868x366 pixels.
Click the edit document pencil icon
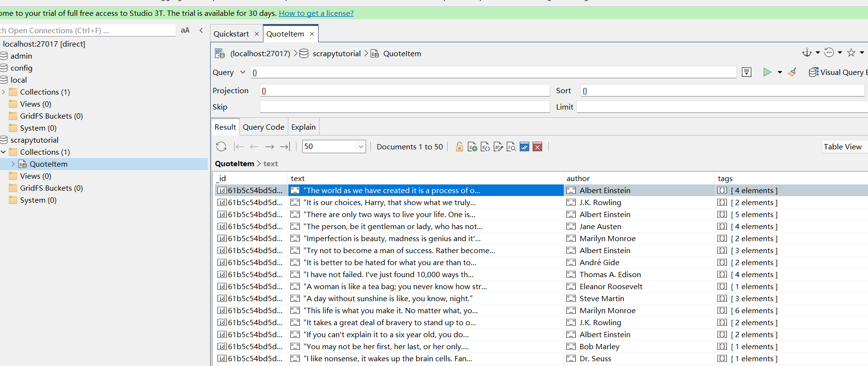(498, 146)
